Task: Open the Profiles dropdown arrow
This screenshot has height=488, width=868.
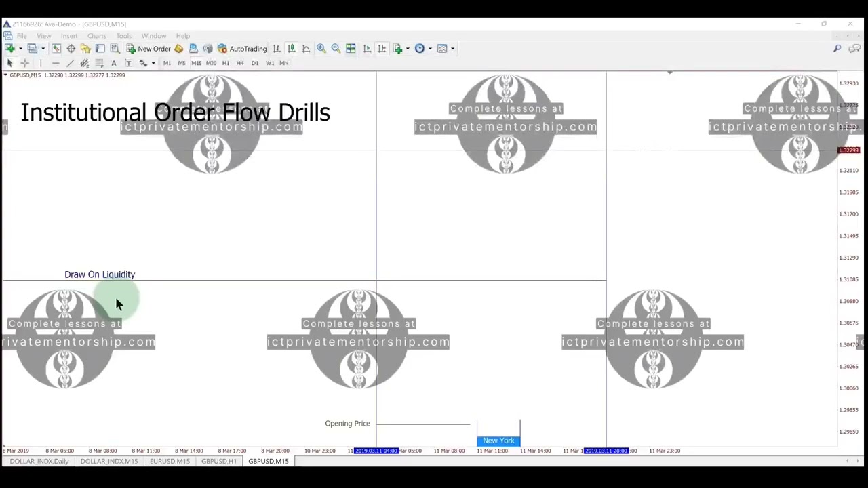Action: 42,49
